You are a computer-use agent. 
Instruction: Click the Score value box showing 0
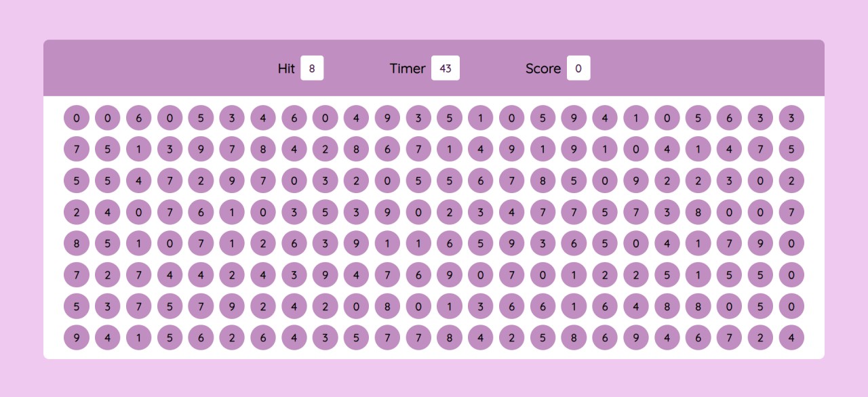pyautogui.click(x=578, y=68)
